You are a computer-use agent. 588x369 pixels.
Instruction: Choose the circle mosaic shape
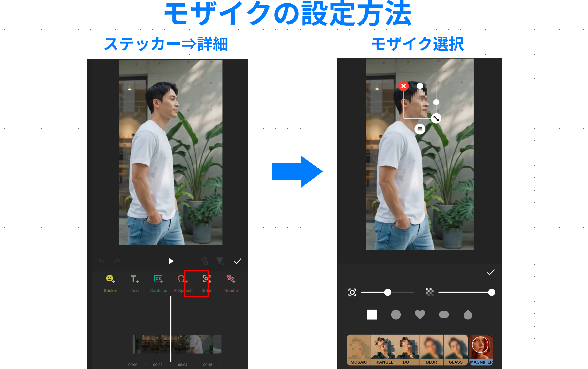(396, 314)
